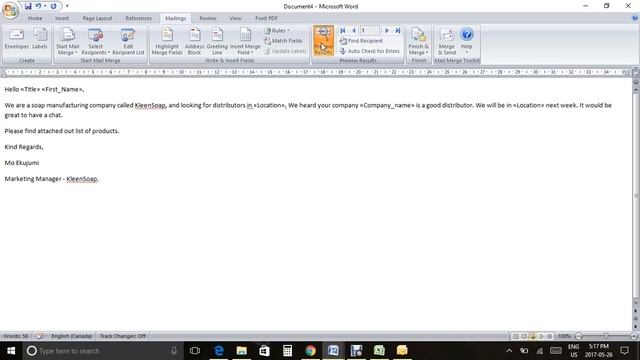Go to the first record
The image size is (640, 360).
(343, 31)
